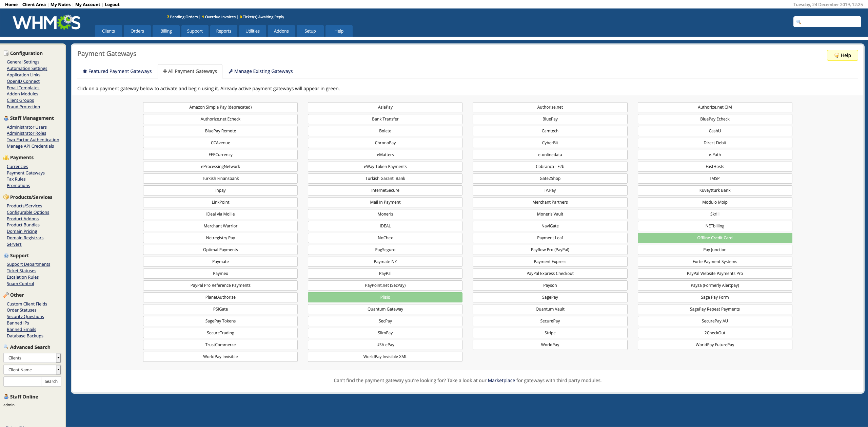Open the Client Name dropdown
This screenshot has height=427, width=868.
[32, 370]
